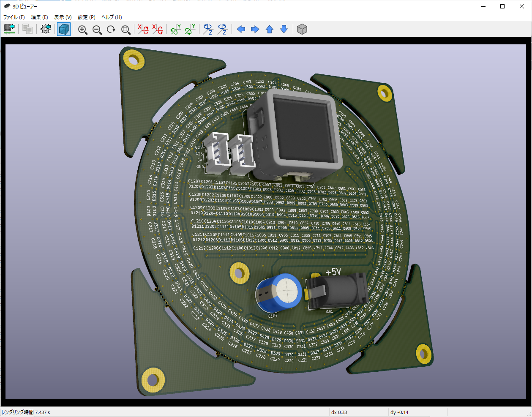532x417 pixels.
Task: Select the blue electrolytic capacitor model
Action: tap(279, 292)
